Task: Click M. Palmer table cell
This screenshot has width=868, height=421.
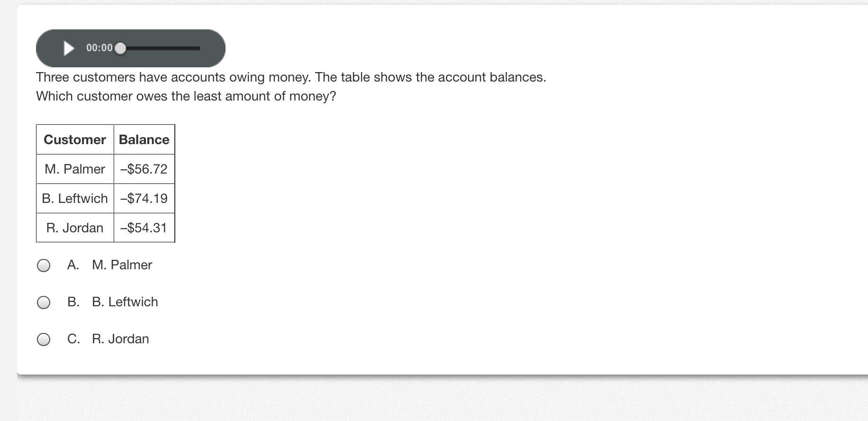Action: coord(75,169)
